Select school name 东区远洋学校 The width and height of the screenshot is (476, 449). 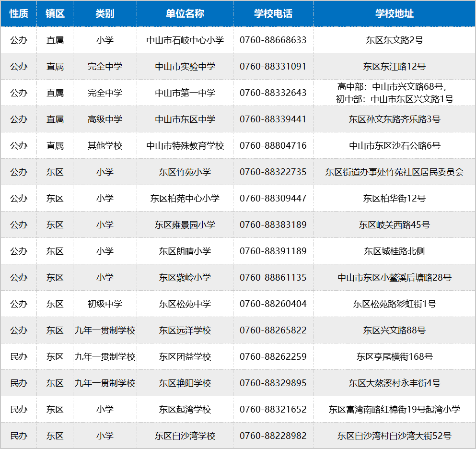tap(185, 331)
